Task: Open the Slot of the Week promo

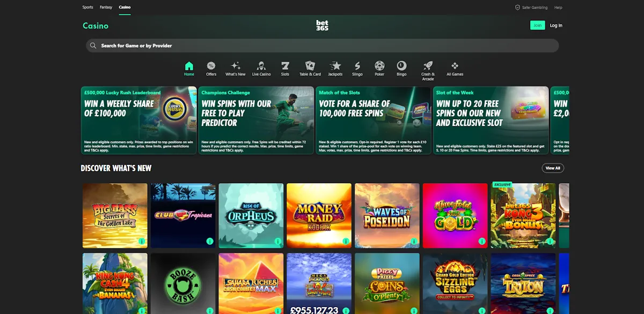Action: (491, 120)
